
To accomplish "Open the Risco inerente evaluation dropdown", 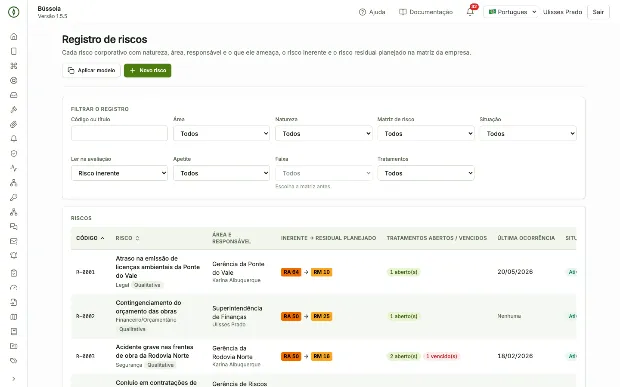I will [x=119, y=173].
